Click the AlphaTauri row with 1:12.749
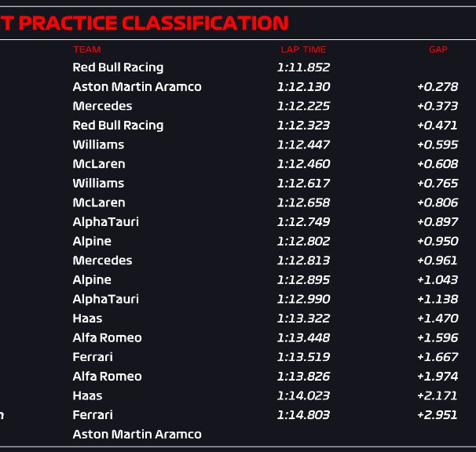Viewport: 476px width, 452px height. tap(238, 222)
